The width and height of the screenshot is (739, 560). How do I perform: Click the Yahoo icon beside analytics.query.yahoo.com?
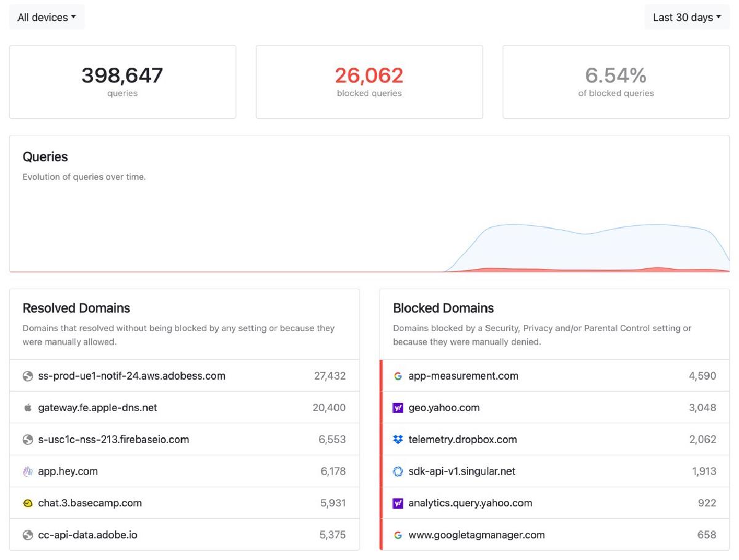click(398, 503)
